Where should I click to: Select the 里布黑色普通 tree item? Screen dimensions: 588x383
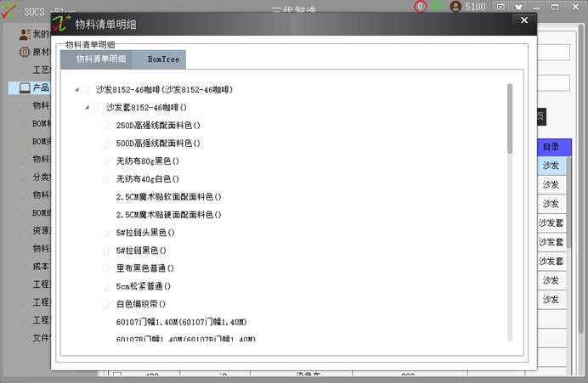pyautogui.click(x=145, y=268)
